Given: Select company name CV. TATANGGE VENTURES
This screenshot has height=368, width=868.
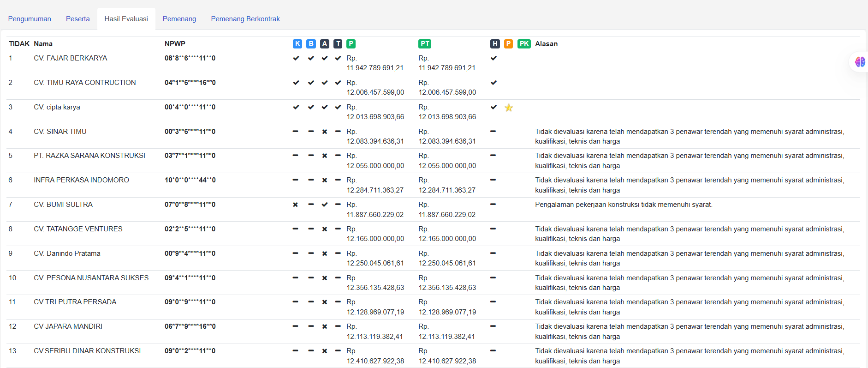Looking at the screenshot, I should pyautogui.click(x=78, y=229).
